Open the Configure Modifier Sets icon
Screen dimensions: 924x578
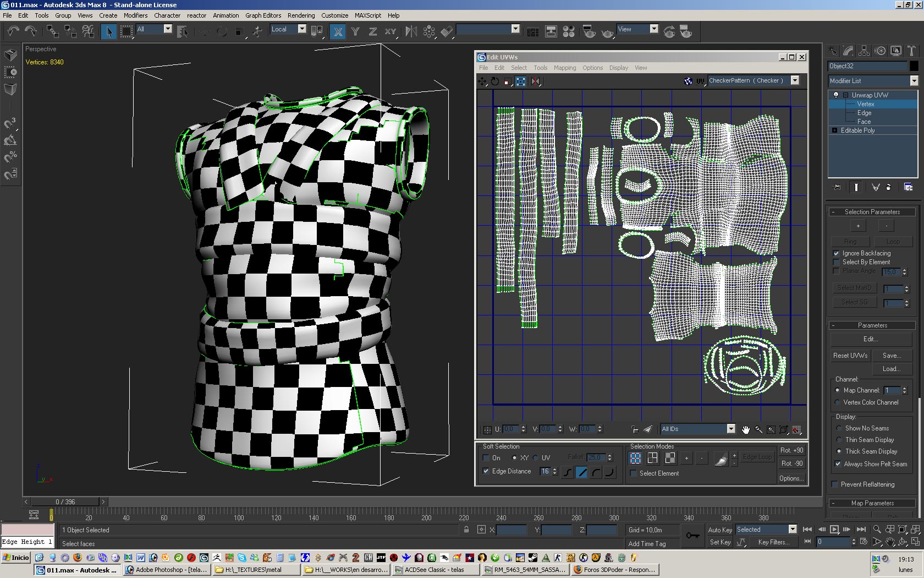[908, 187]
